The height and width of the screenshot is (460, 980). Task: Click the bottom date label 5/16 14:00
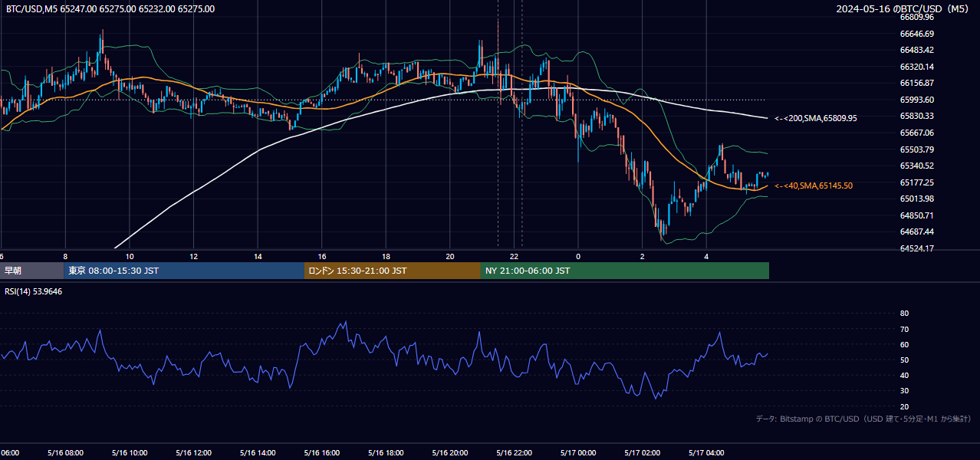click(258, 453)
